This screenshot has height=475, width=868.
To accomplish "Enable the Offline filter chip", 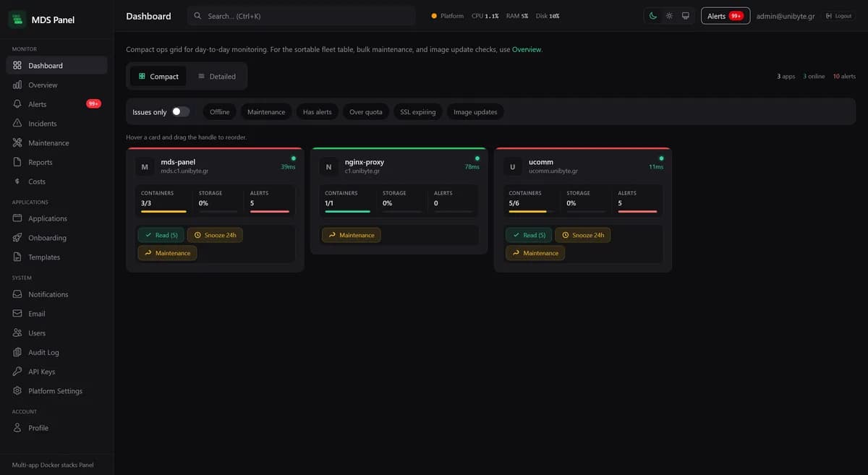I will click(219, 112).
